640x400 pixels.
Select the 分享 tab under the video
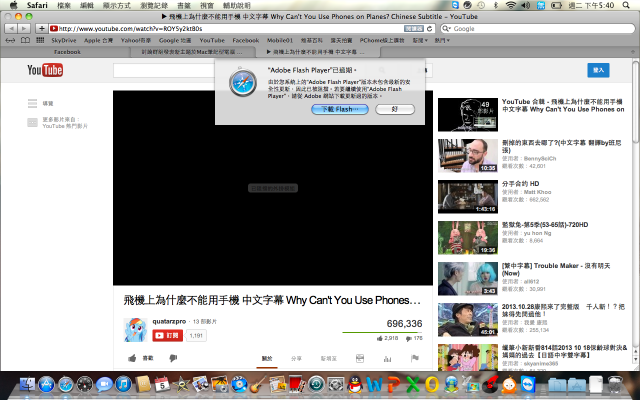click(x=296, y=358)
